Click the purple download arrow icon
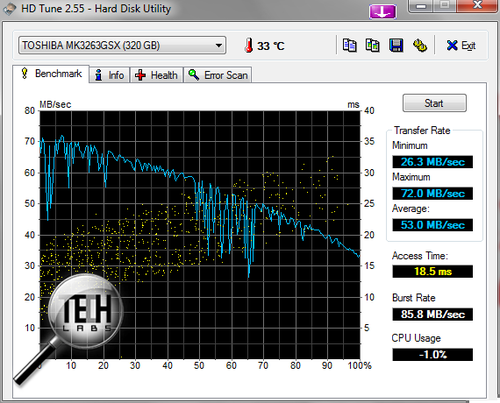Screen dimensions: 500x403 383,12
